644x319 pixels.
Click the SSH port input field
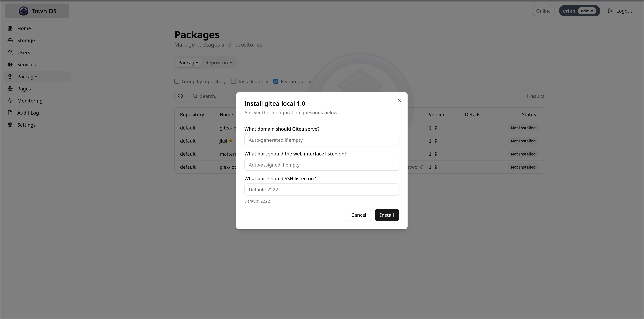pyautogui.click(x=321, y=189)
